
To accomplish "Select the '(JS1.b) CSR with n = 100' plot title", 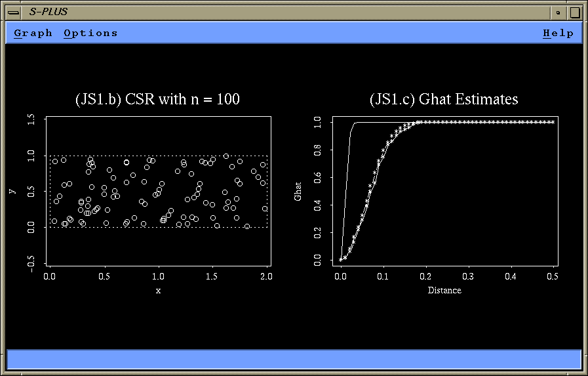I will (157, 99).
